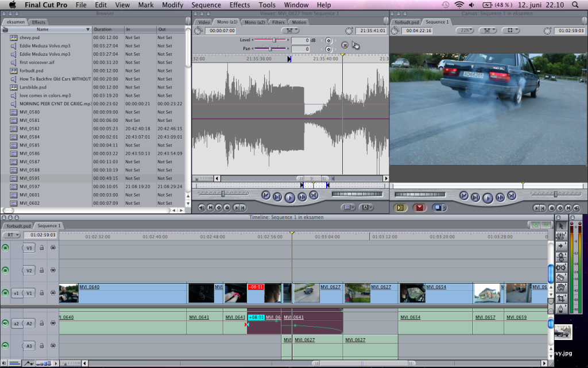
Task: Switch to Motion tab in Viewer
Action: (299, 22)
